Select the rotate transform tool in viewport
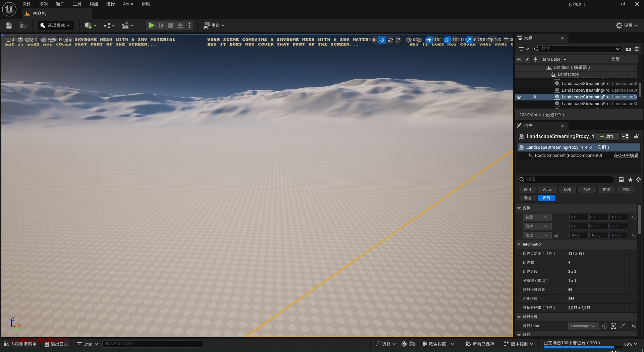 390,40
